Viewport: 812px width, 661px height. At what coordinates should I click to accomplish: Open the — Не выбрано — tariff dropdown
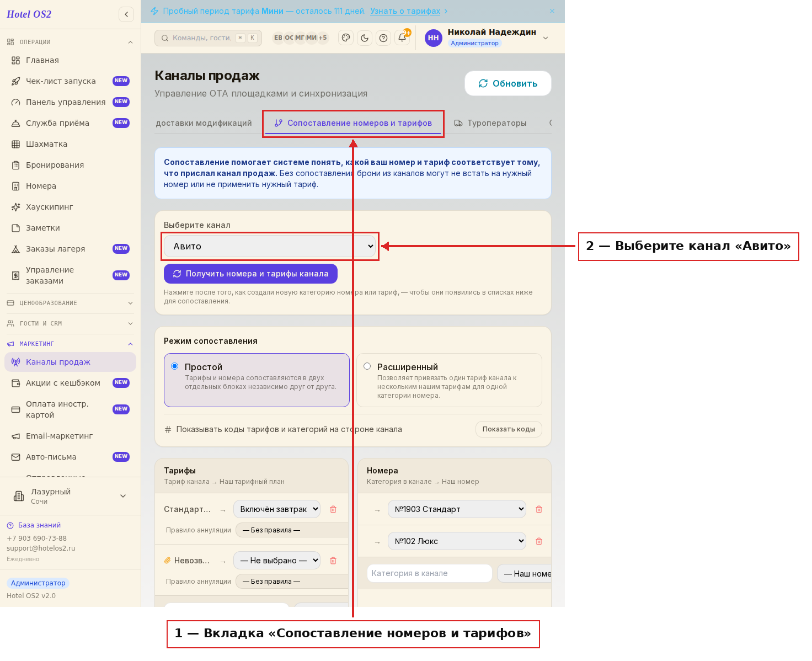pos(277,561)
